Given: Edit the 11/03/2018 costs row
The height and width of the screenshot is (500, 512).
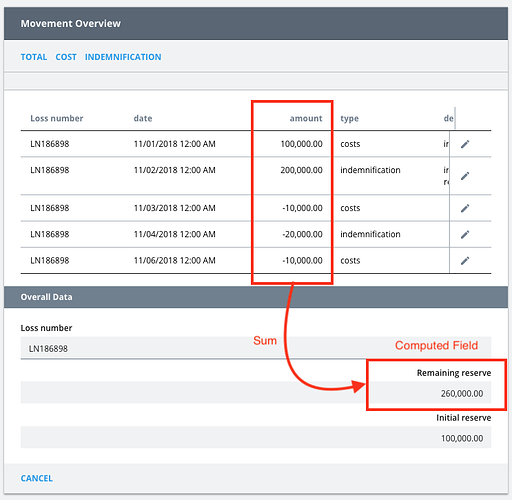Looking at the screenshot, I should (x=465, y=208).
